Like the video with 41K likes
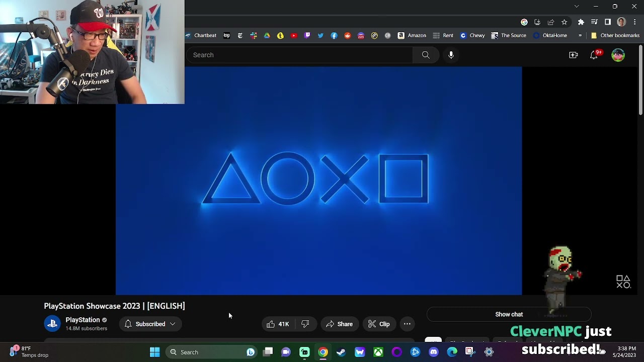Image resolution: width=644 pixels, height=362 pixels. [278, 324]
